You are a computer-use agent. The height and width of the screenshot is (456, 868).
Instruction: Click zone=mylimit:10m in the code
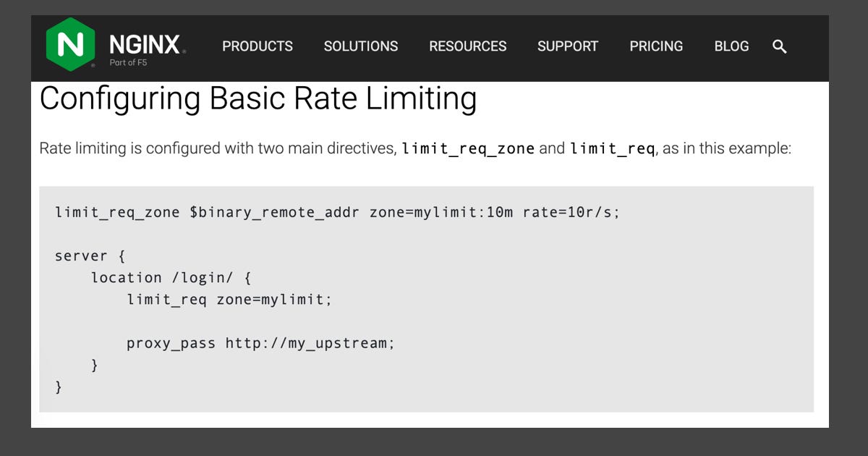coord(441,213)
